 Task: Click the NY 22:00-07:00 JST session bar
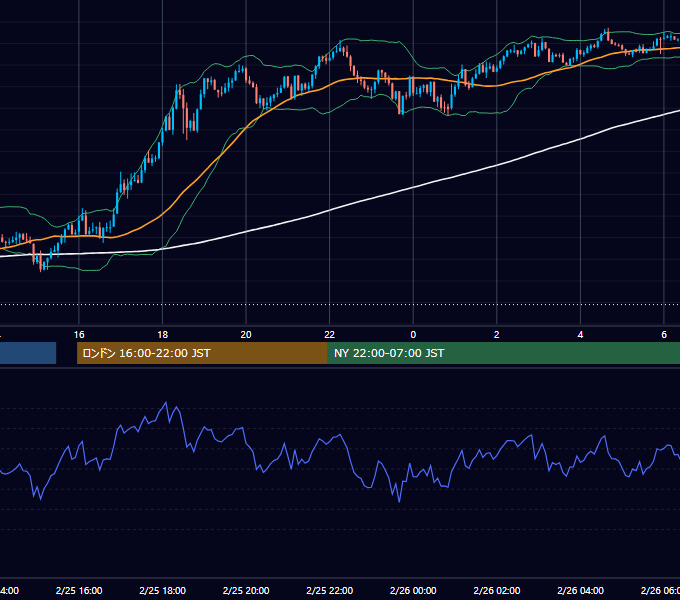click(x=503, y=353)
